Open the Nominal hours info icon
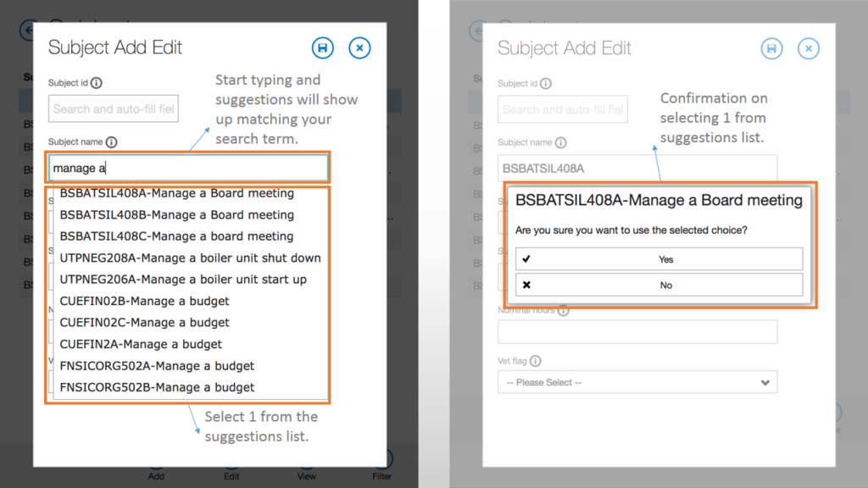868x488 pixels. coord(564,310)
